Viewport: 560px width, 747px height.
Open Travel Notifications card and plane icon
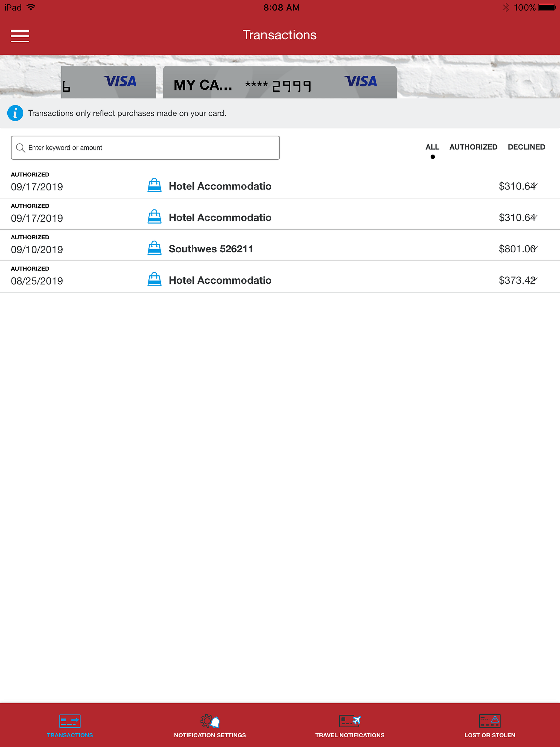click(350, 721)
